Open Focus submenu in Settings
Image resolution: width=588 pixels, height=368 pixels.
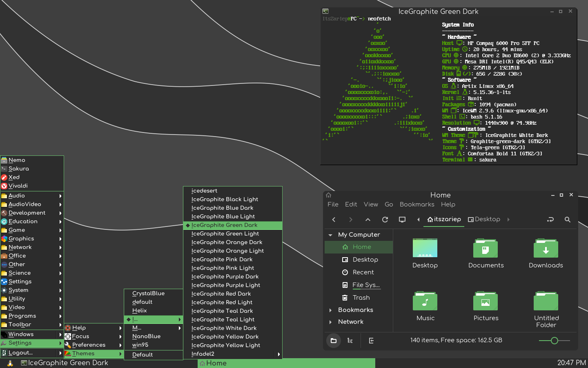pyautogui.click(x=94, y=337)
